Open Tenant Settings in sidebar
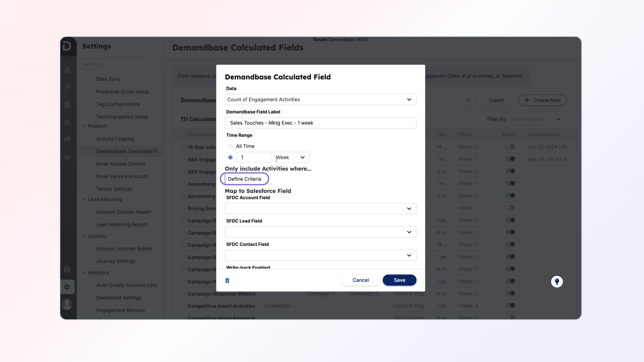This screenshot has width=644, height=362. pos(114,189)
